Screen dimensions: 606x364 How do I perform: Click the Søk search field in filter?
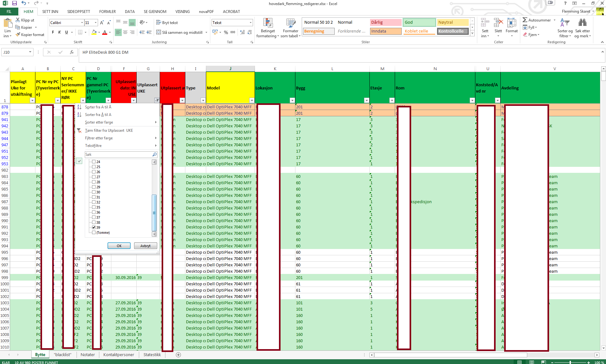(121, 155)
